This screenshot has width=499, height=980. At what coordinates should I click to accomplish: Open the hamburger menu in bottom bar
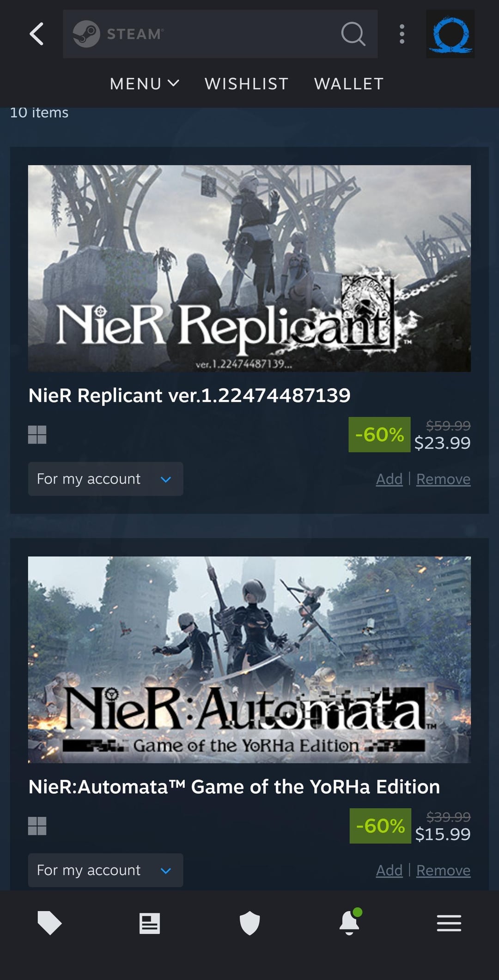coord(449,923)
